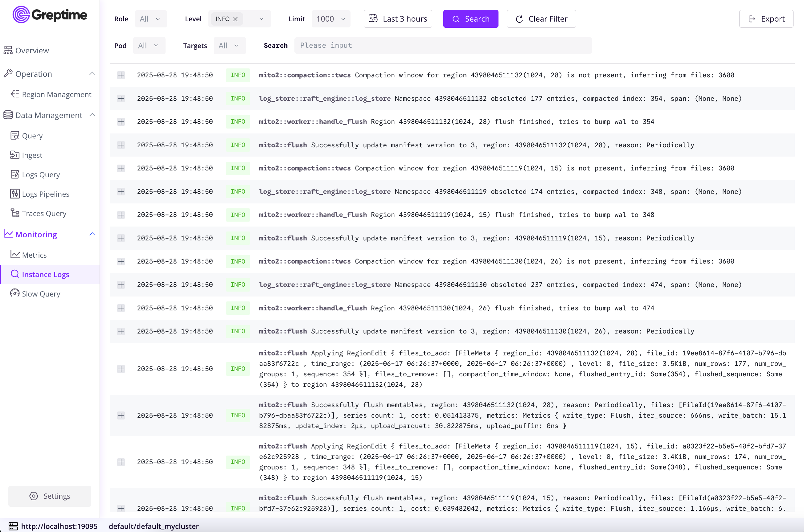
Task: Expand the first compaction log entry
Action: [121, 75]
